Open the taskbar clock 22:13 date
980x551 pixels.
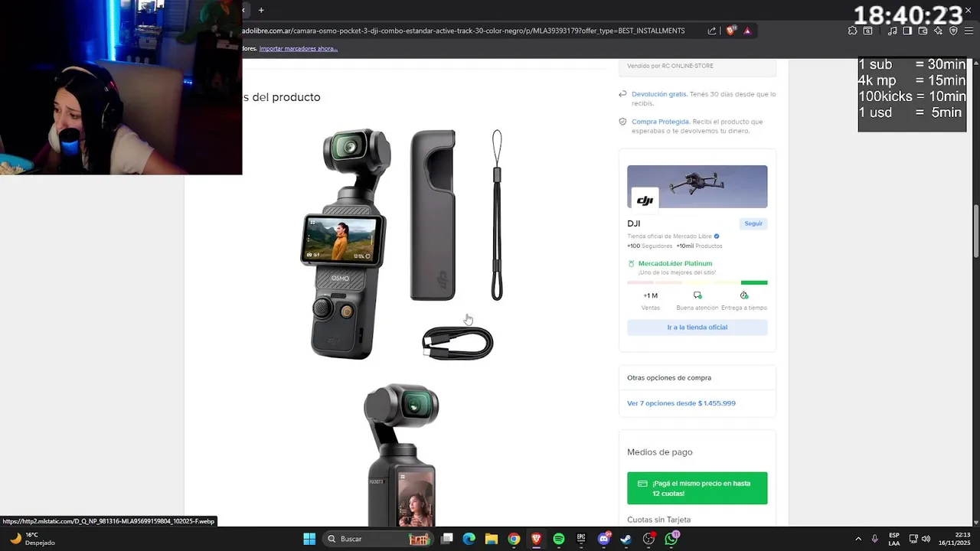pos(954,539)
